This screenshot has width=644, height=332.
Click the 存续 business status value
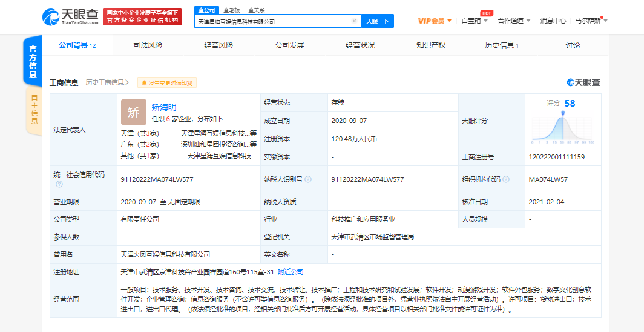338,103
